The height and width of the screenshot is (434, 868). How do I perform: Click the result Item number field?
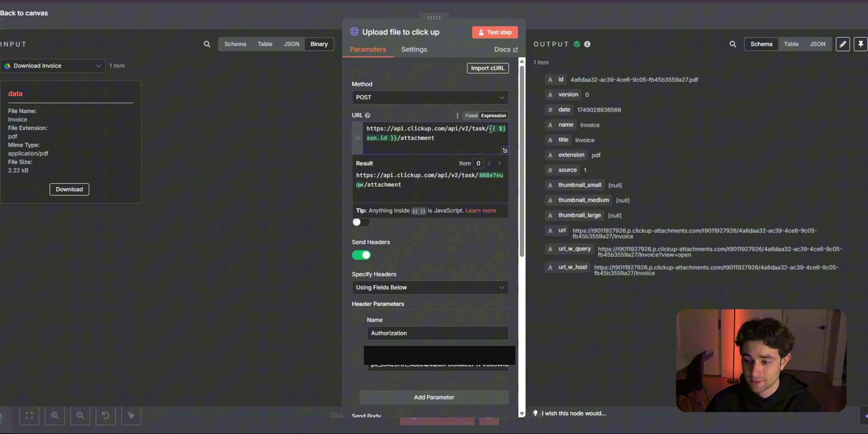478,164
